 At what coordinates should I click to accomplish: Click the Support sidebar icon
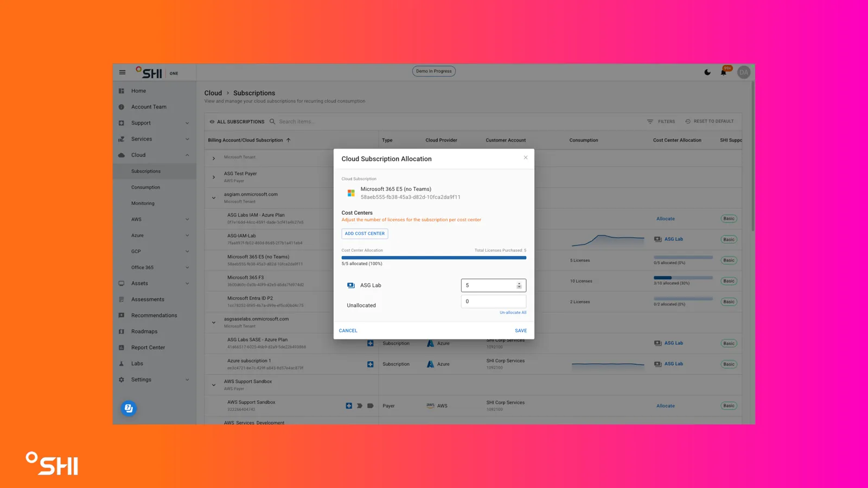click(122, 123)
